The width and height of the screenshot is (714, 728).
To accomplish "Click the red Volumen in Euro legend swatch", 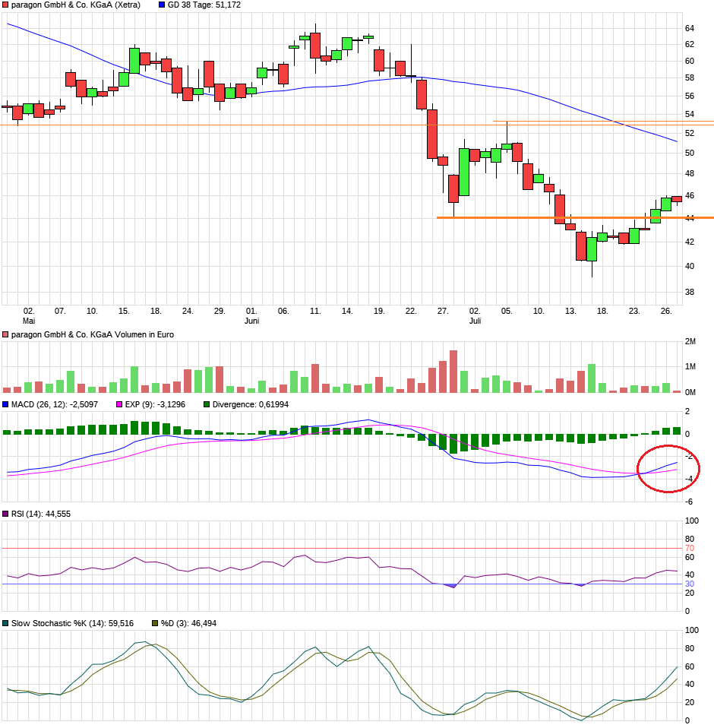I will (5, 335).
